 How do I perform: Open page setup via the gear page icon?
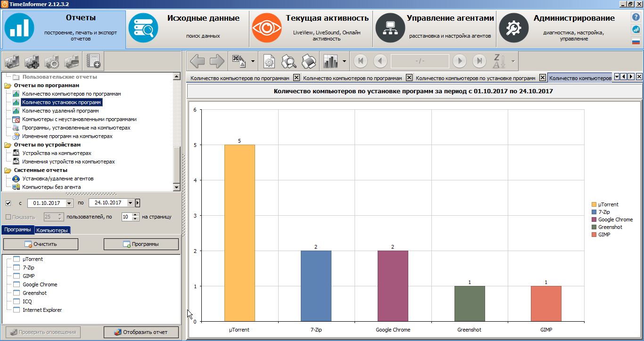269,61
